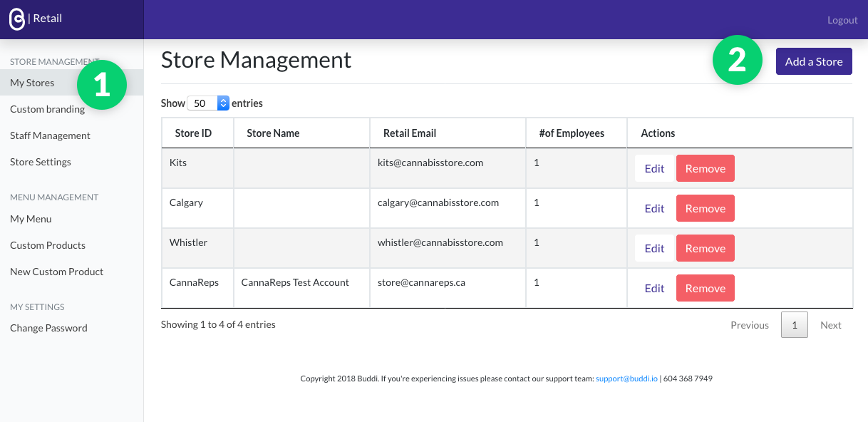
Task: Remove the Calgary store
Action: [705, 209]
